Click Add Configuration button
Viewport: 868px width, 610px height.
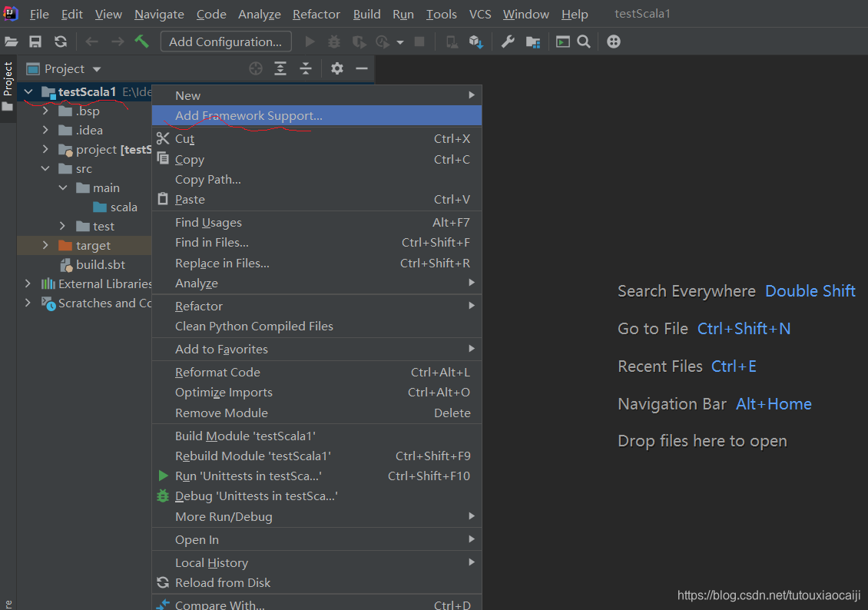(225, 42)
